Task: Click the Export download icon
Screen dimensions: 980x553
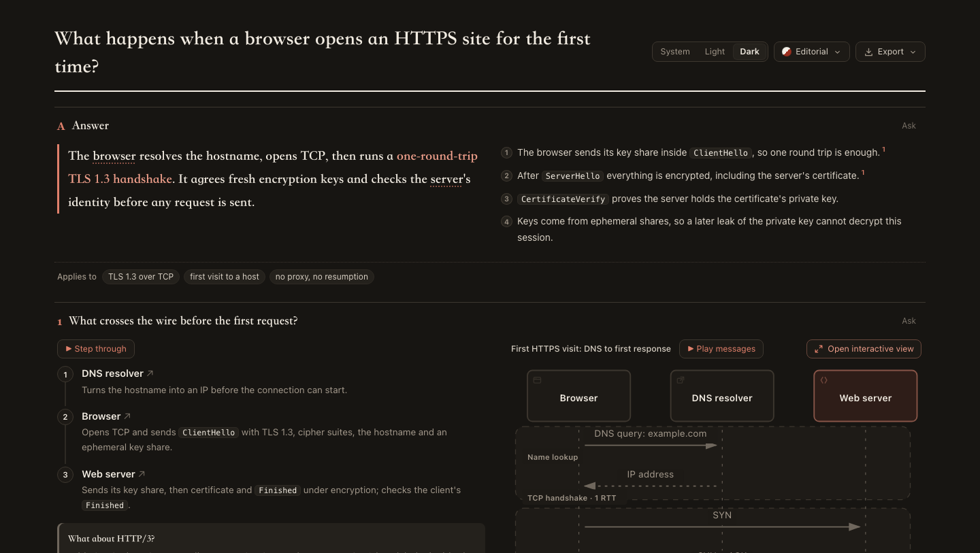Action: click(868, 52)
